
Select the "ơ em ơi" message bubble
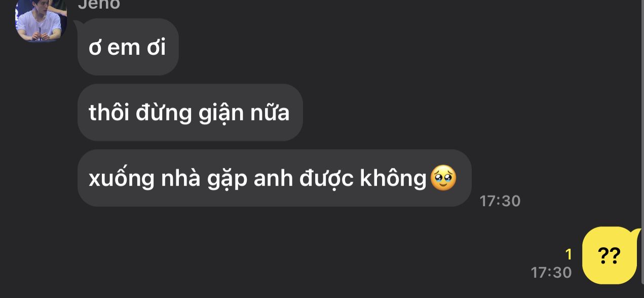(128, 47)
